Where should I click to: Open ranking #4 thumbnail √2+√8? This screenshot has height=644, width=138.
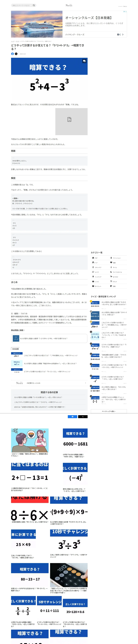pyautogui.click(x=95, y=336)
